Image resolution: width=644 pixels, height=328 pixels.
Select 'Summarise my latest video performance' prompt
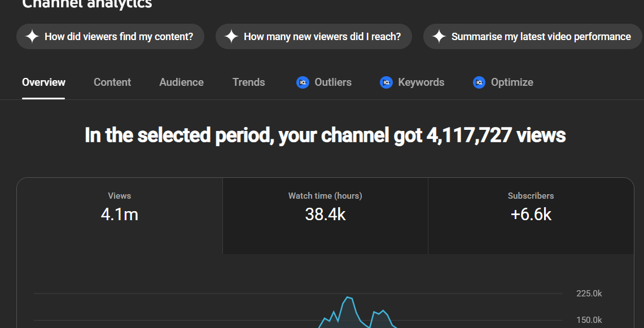[x=533, y=37]
